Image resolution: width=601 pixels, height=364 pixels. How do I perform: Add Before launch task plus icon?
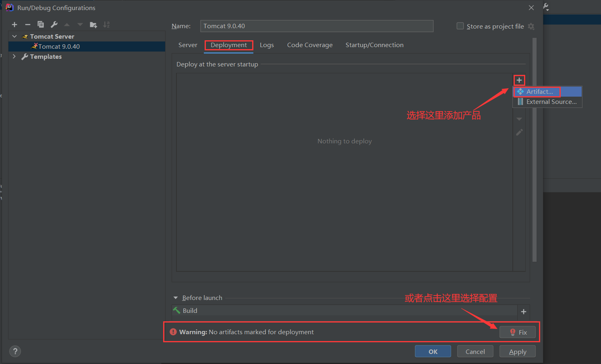click(x=524, y=311)
